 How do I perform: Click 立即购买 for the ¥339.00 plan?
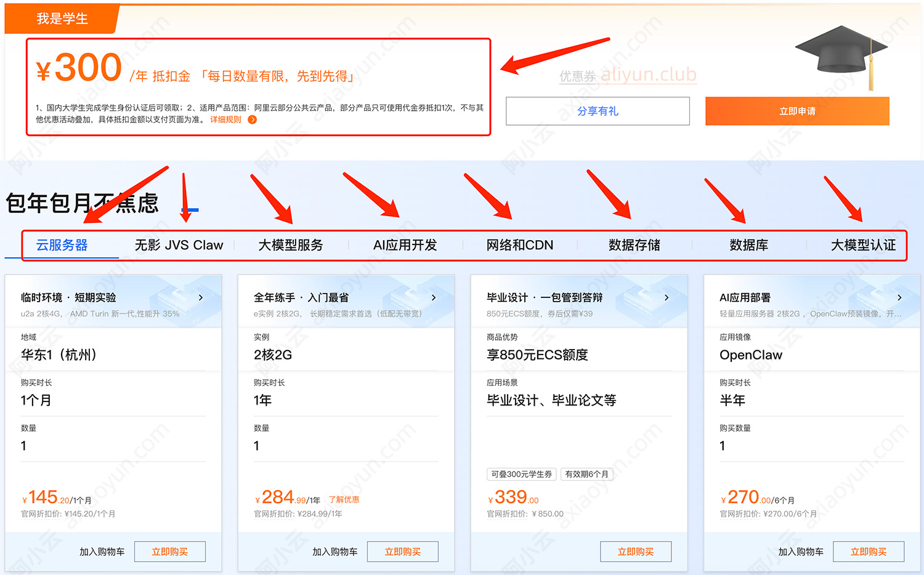(636, 552)
